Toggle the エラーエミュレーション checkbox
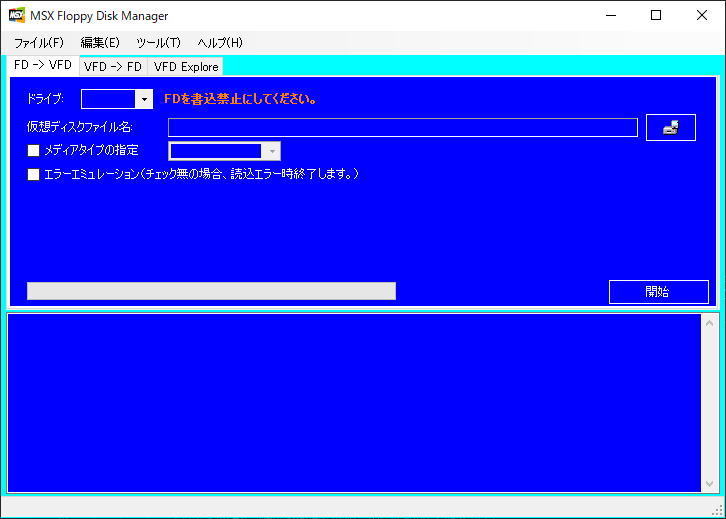The image size is (726, 519). click(34, 174)
